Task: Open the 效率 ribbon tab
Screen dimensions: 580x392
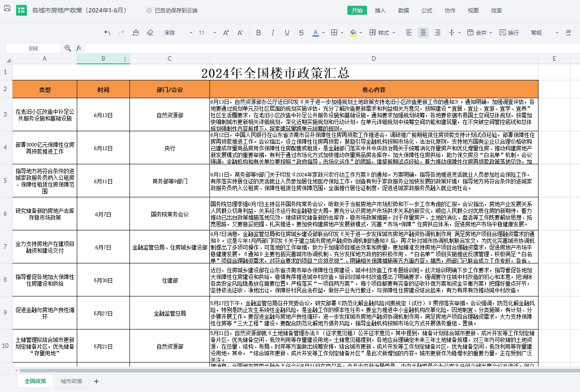Action: [x=497, y=10]
